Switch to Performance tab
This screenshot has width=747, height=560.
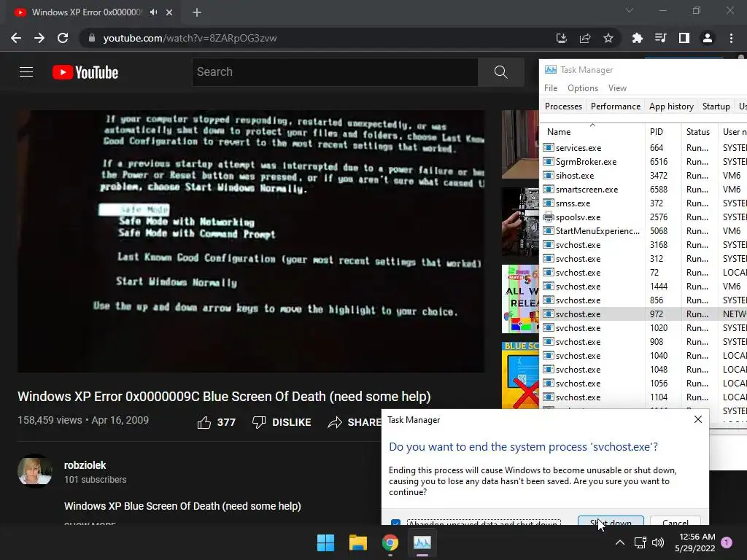tap(616, 106)
